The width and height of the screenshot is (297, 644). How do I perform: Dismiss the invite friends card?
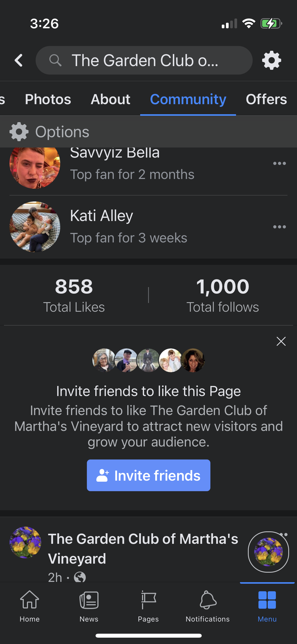[x=281, y=341]
